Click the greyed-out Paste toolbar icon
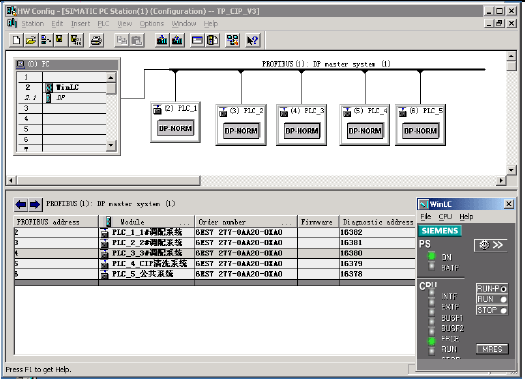Image resolution: width=525 pixels, height=379 pixels. point(137,41)
